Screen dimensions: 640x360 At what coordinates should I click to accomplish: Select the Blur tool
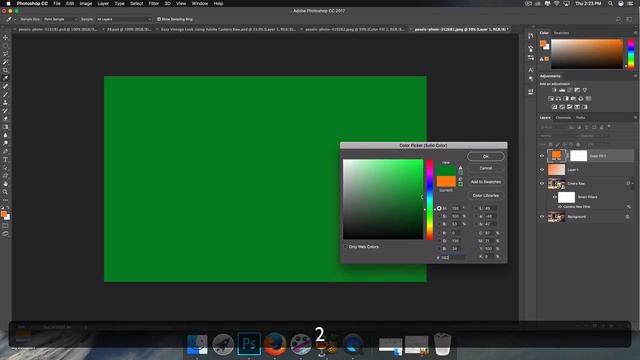pyautogui.click(x=5, y=136)
